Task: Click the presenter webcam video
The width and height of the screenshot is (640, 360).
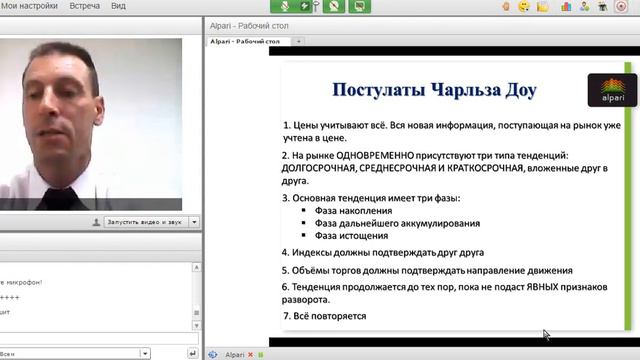Action: point(91,124)
